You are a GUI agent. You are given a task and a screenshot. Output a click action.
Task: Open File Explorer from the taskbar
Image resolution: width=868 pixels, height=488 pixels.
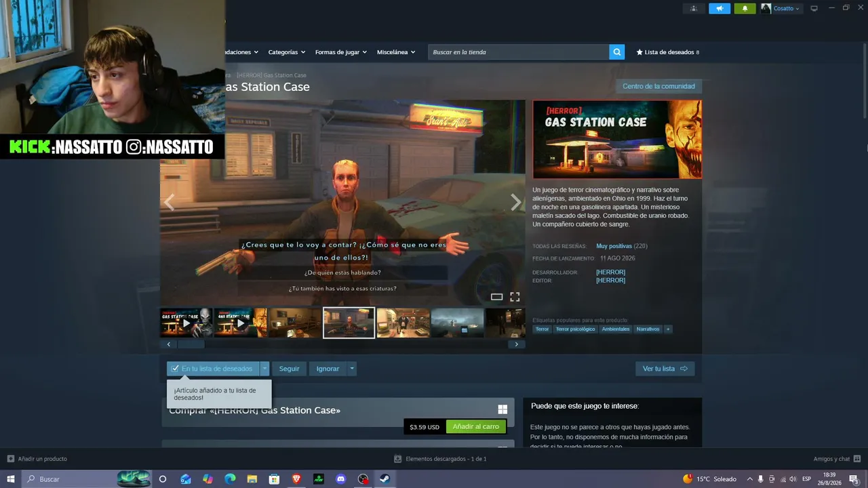252,479
